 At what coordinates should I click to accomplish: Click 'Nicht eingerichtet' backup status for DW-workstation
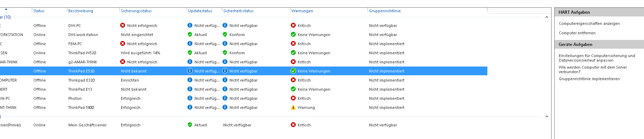pyautogui.click(x=137, y=35)
